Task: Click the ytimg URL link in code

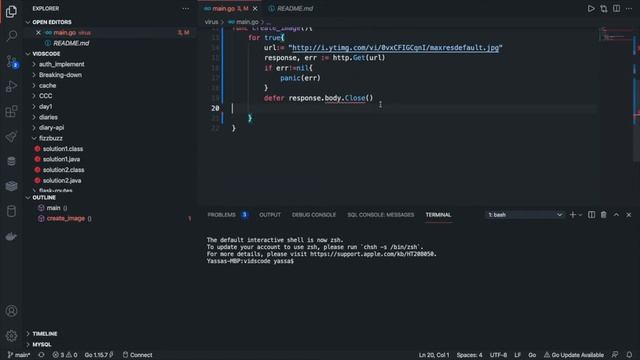Action: [x=395, y=48]
